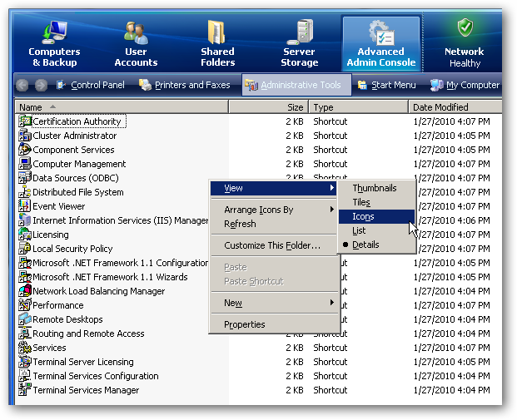
Task: Open Properties from context menu
Action: 273,324
